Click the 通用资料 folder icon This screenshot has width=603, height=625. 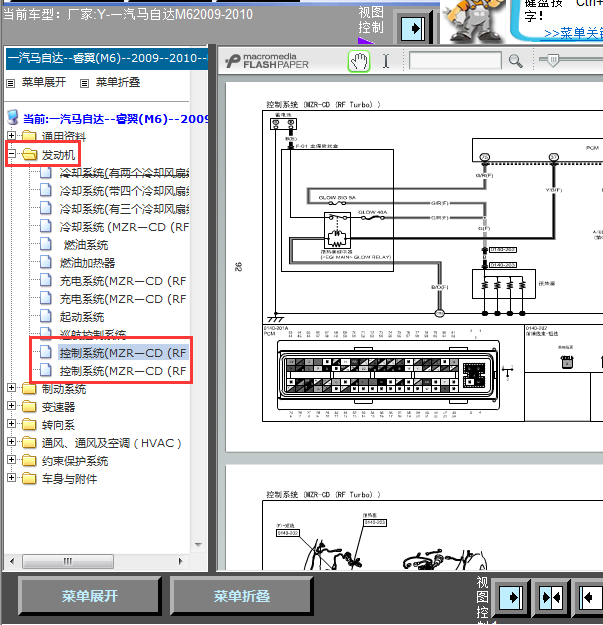pos(29,136)
